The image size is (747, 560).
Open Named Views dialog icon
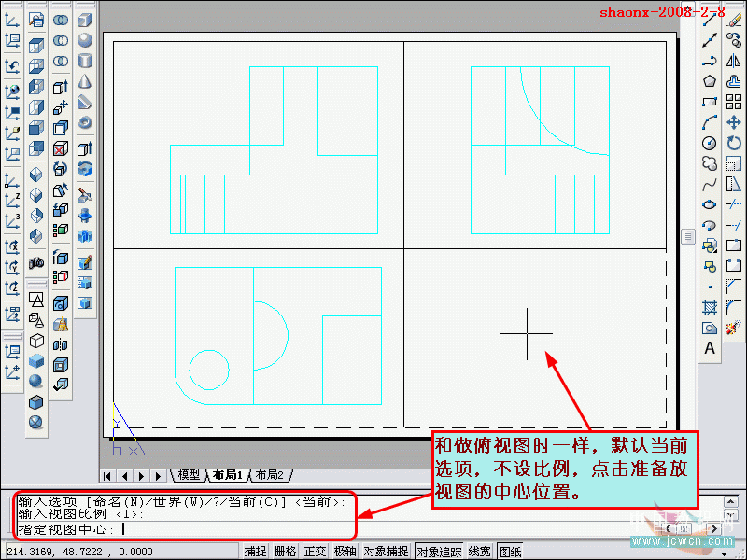click(36, 20)
